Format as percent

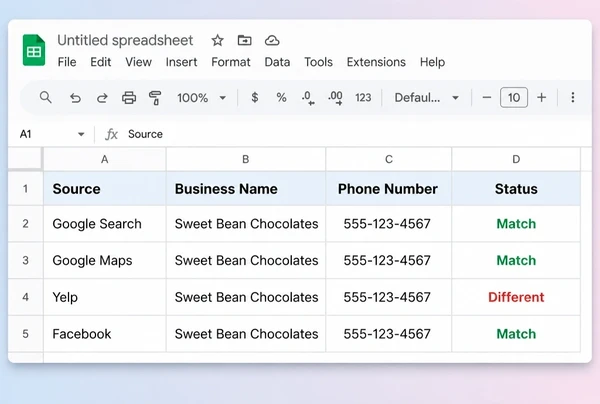click(281, 98)
